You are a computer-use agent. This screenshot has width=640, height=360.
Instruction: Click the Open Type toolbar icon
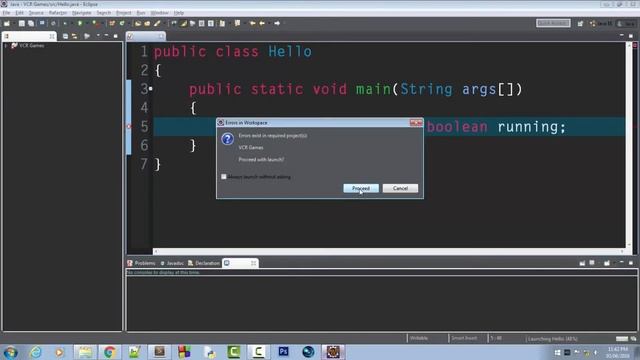[138, 23]
